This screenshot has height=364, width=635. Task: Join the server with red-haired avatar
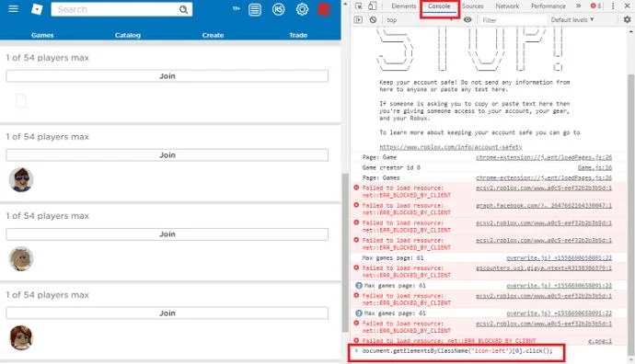coord(167,313)
